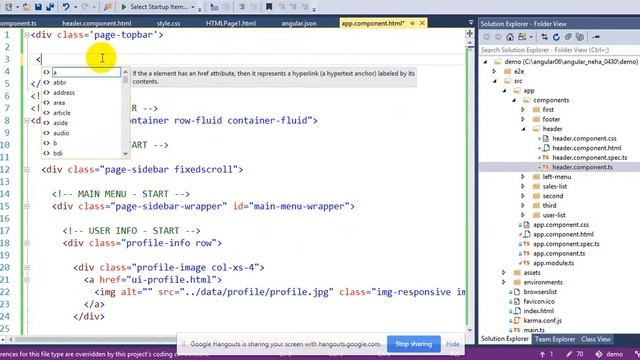Select 'article' in the IntelliSense list

pos(62,113)
